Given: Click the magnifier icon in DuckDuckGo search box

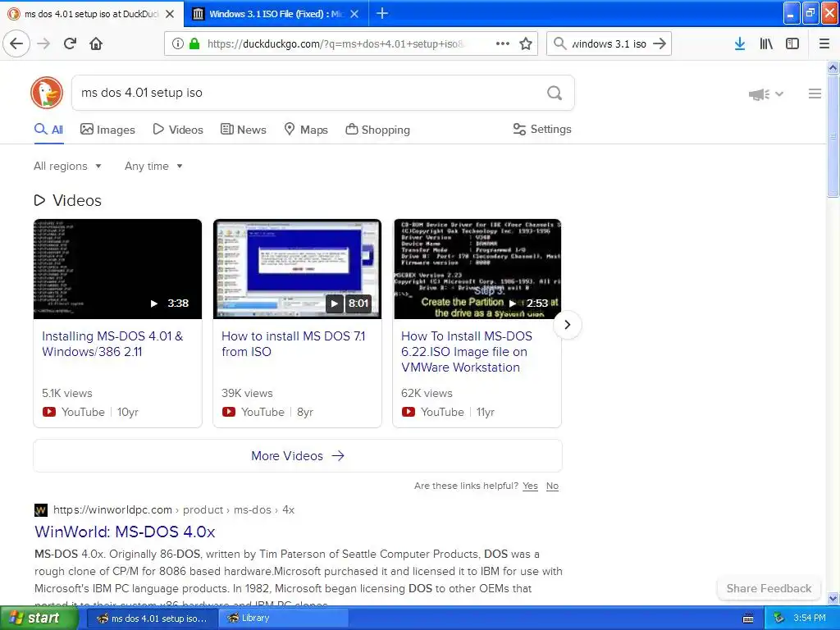Looking at the screenshot, I should [555, 94].
